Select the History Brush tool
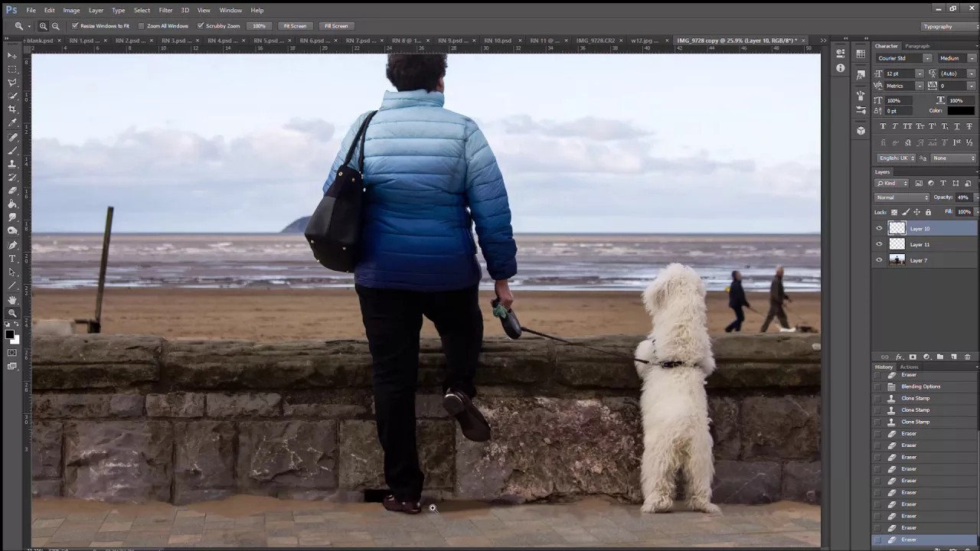This screenshot has width=980, height=551. tap(12, 178)
